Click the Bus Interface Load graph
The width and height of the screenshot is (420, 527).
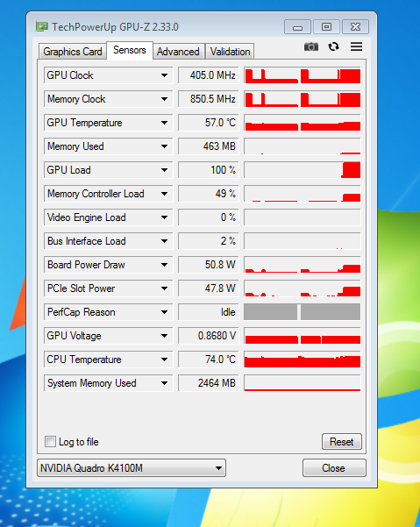(303, 241)
